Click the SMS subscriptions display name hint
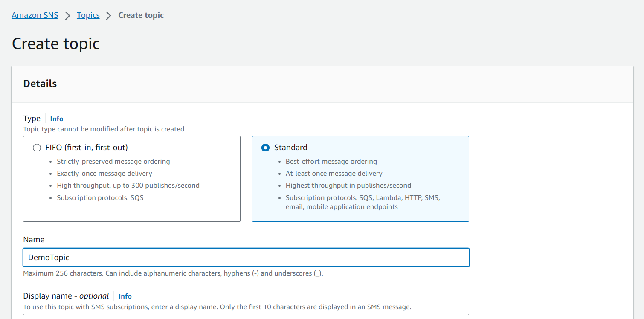Image resolution: width=644 pixels, height=319 pixels. click(217, 307)
